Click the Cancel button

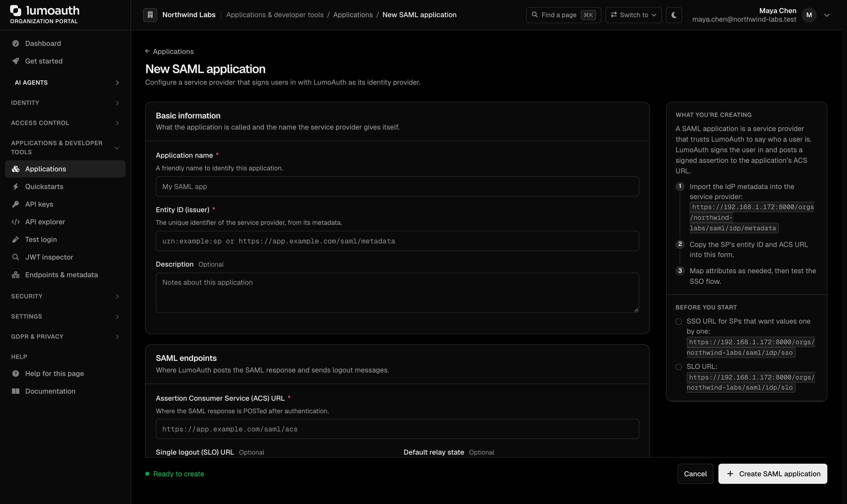(x=695, y=474)
